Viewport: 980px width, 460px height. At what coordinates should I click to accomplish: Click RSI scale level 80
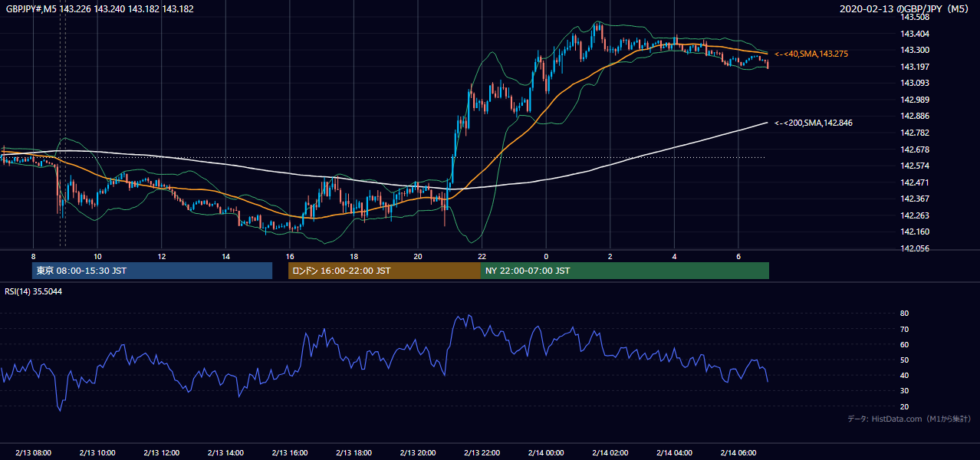(x=904, y=314)
